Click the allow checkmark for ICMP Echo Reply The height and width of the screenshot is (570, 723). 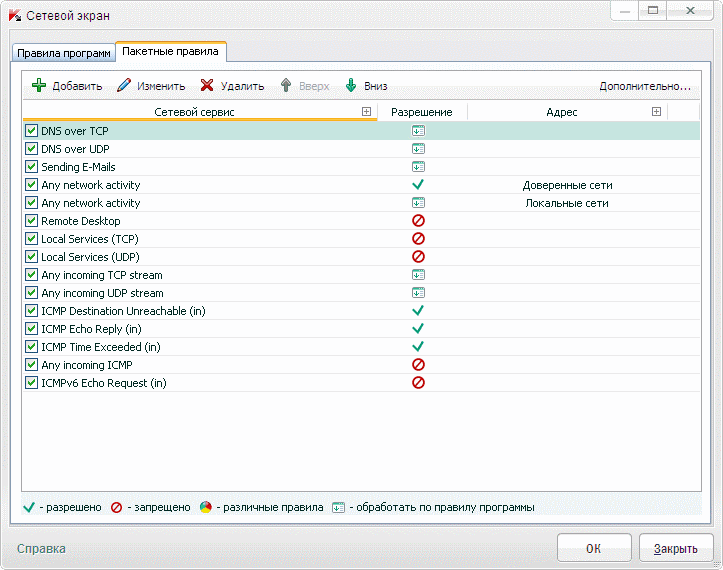[418, 329]
